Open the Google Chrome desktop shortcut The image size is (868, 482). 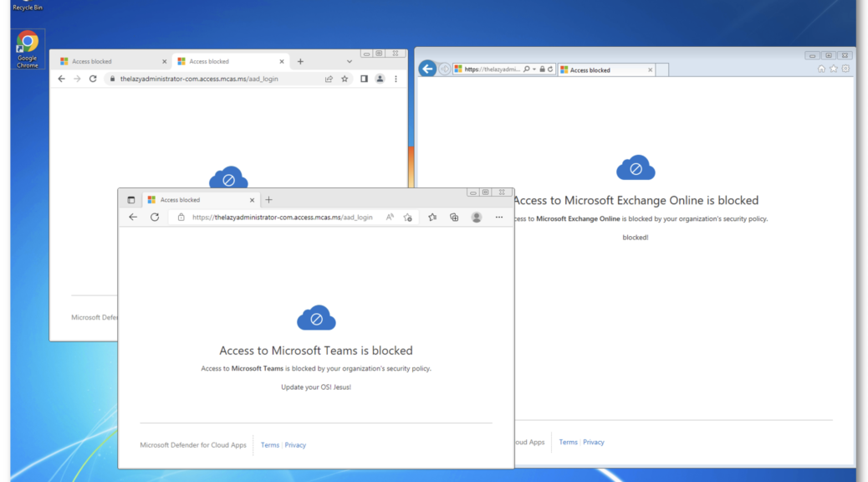coord(27,49)
